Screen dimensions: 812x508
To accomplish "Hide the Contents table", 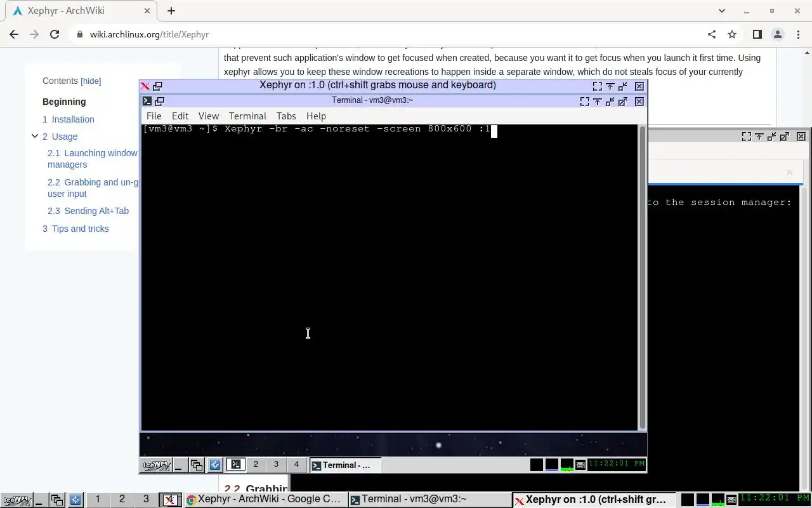I will (91, 81).
